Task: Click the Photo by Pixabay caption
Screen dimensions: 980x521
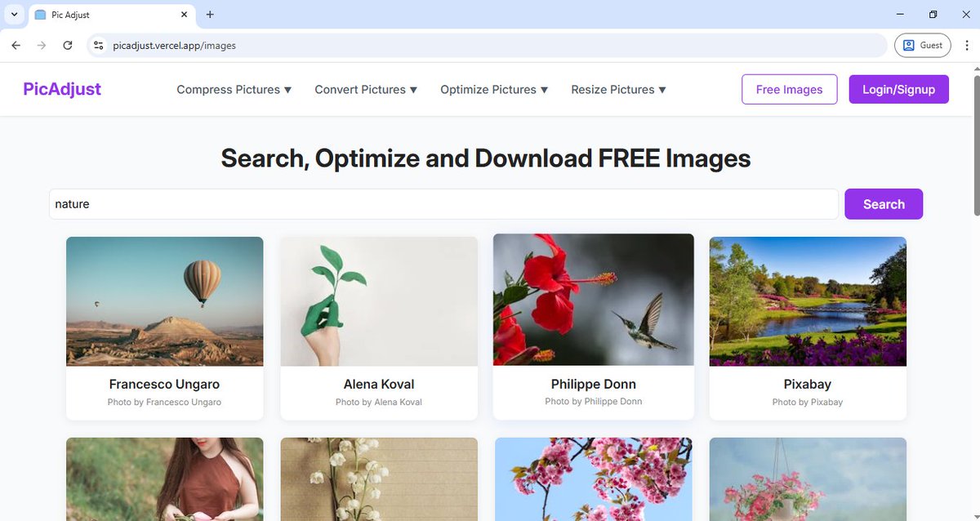Action: click(808, 402)
